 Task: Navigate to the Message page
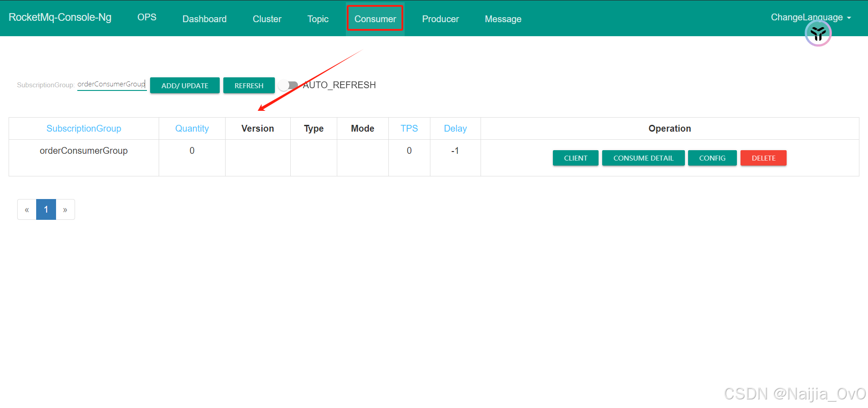(503, 19)
